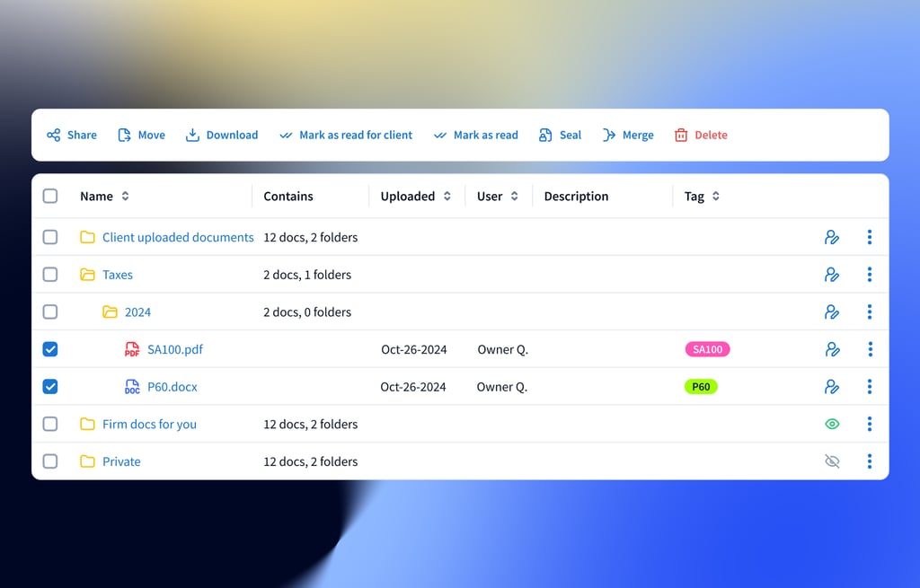Open the Client uploaded documents folder
Viewport: 920px width, 588px height.
click(x=177, y=238)
